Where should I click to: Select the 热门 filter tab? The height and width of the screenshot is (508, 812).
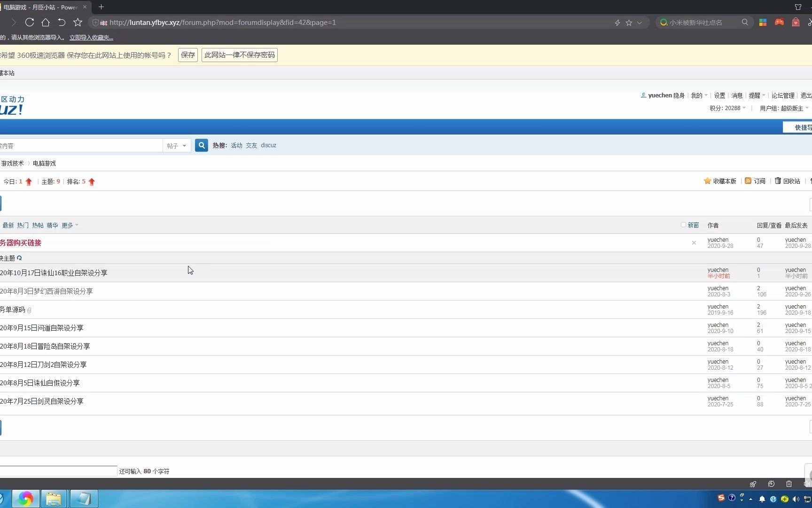tap(23, 225)
